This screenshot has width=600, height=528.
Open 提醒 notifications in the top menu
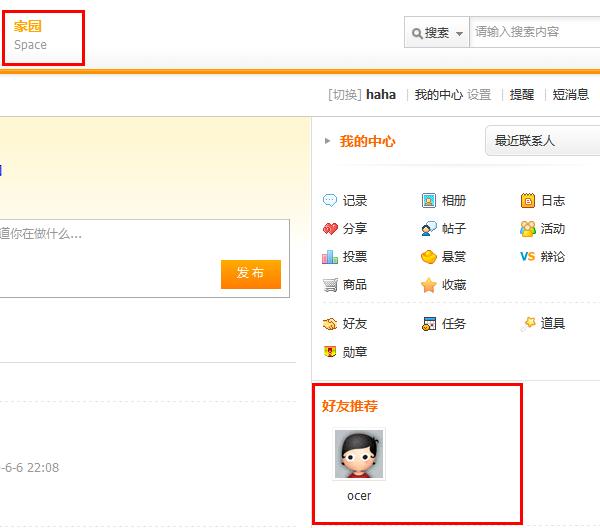pos(522,95)
